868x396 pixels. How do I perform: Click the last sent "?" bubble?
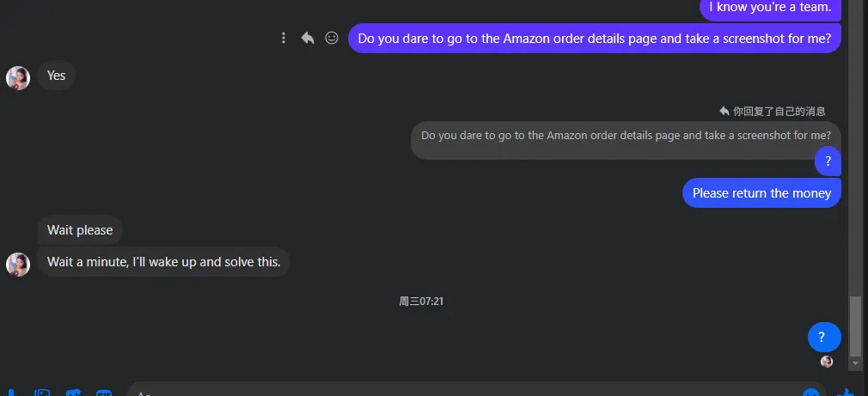[824, 338]
